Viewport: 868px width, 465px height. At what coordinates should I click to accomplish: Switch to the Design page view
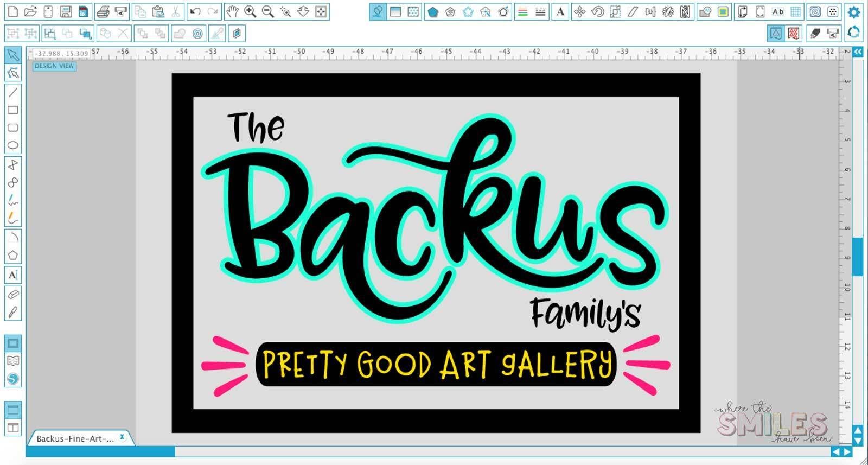[13, 343]
